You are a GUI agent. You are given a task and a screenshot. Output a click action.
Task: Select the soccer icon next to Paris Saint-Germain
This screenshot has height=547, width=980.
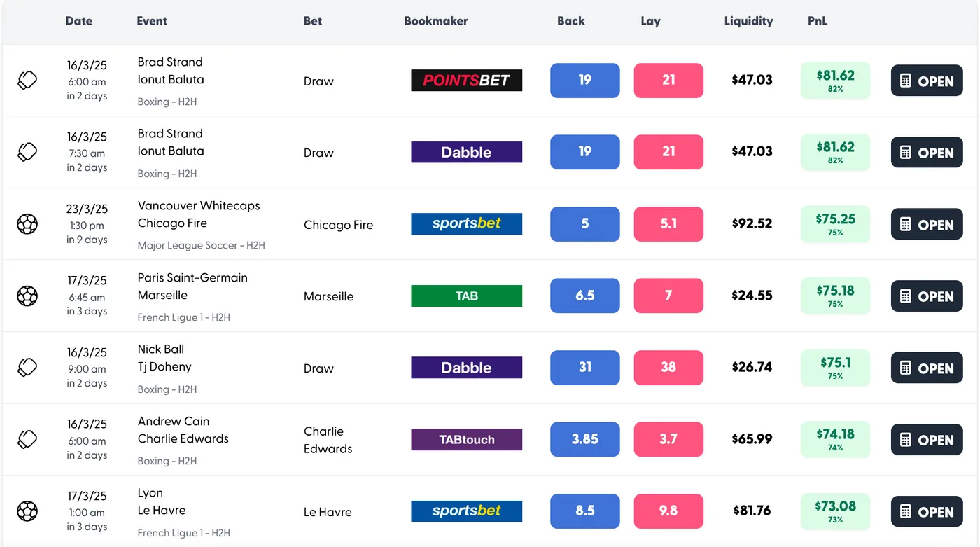[27, 296]
